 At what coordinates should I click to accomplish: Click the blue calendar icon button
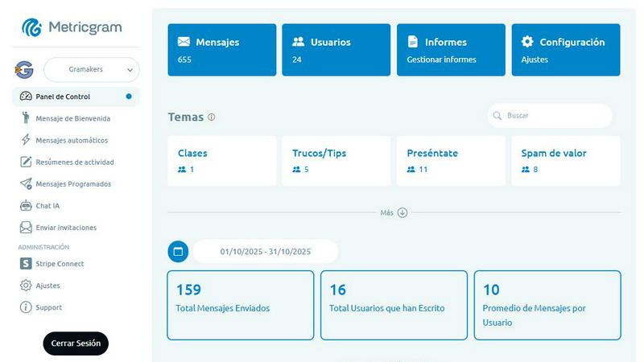pos(178,252)
